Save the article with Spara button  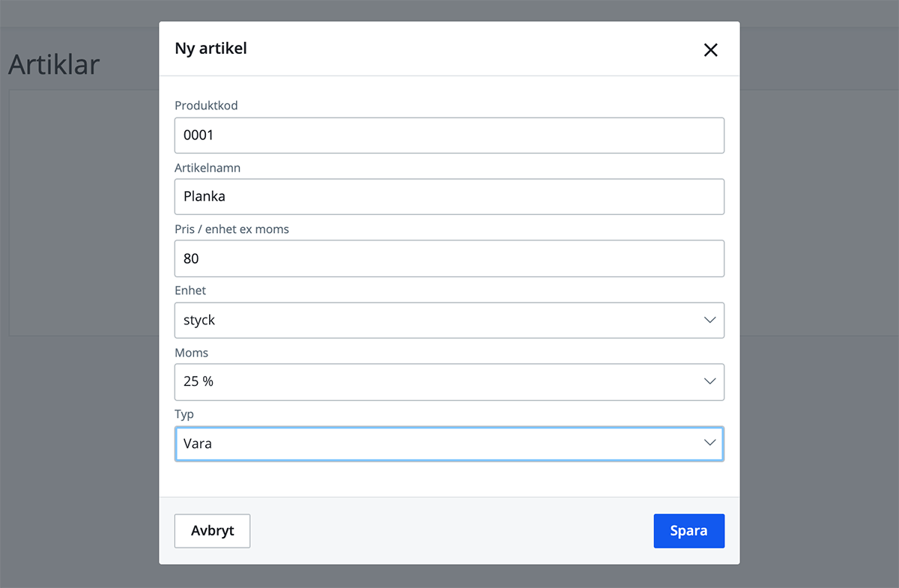pos(688,531)
